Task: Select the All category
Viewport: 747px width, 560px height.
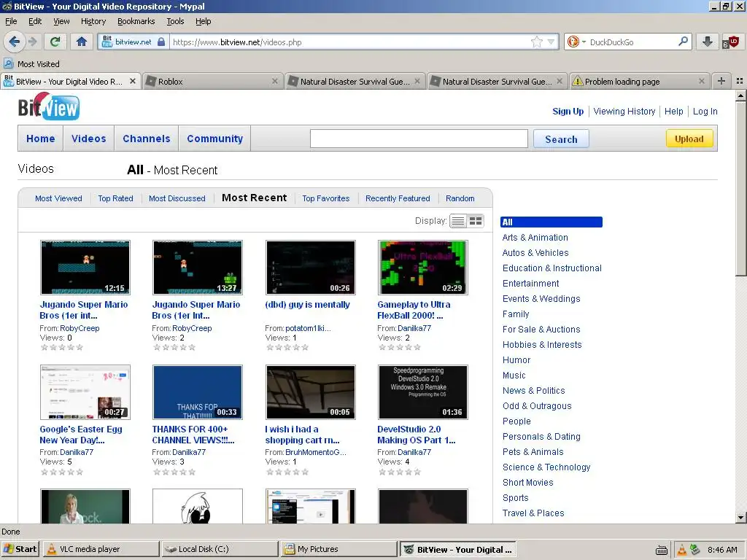Action: pos(551,222)
